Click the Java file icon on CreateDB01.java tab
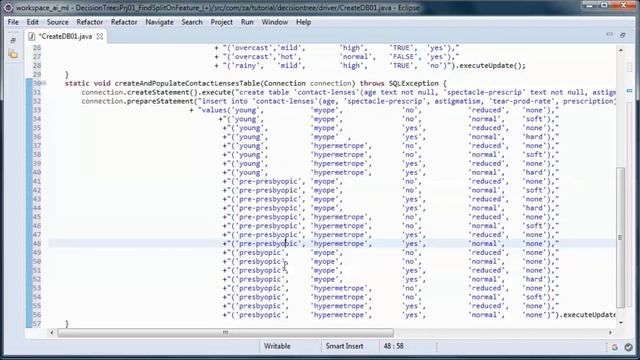This screenshot has height=360, width=640. click(x=31, y=36)
